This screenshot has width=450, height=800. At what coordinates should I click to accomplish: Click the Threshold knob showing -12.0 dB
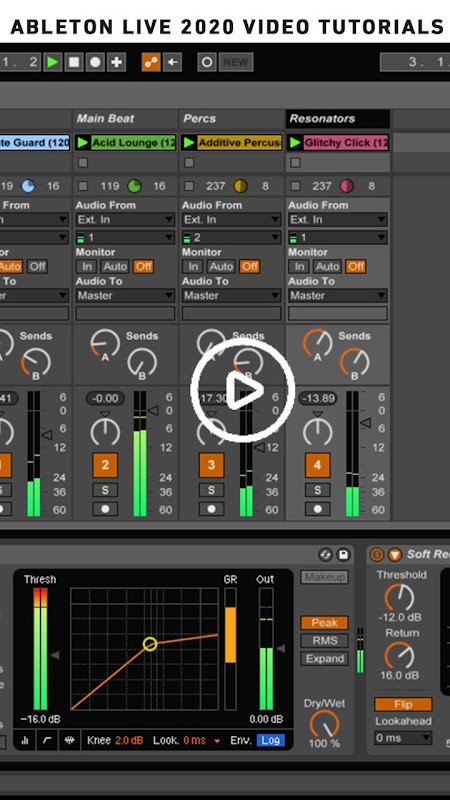point(399,597)
